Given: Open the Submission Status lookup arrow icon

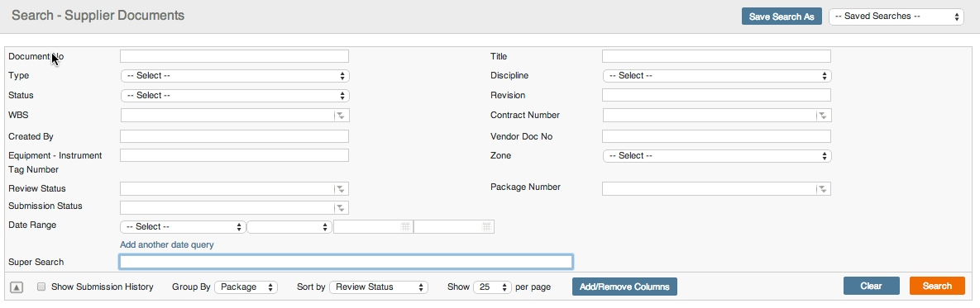Looking at the screenshot, I should tap(341, 207).
